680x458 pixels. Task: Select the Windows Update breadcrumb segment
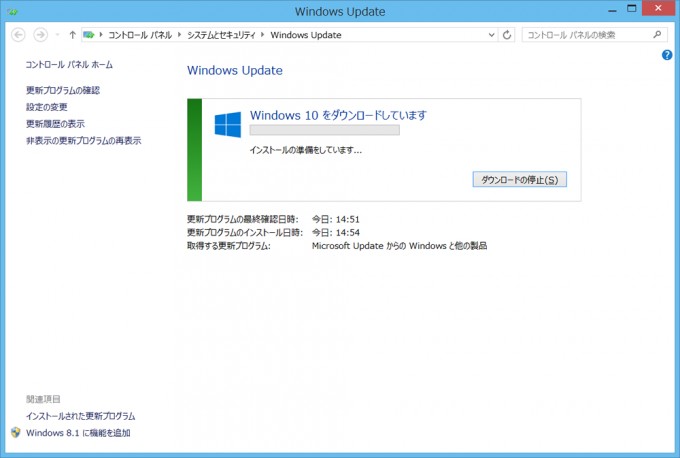pyautogui.click(x=306, y=35)
